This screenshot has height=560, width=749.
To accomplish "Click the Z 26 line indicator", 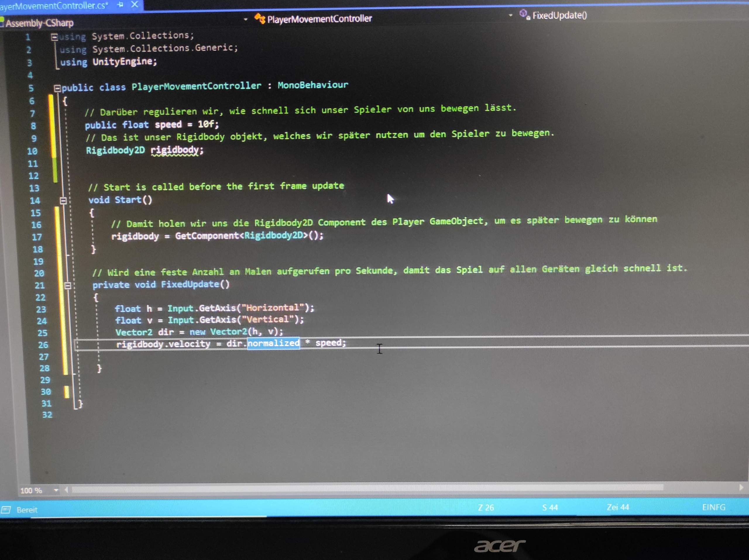I will pyautogui.click(x=486, y=507).
